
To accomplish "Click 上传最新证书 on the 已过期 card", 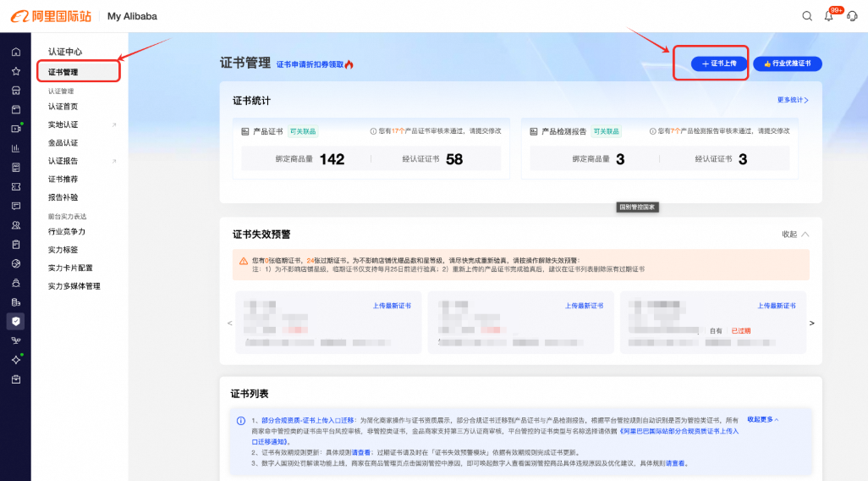I will pos(777,306).
